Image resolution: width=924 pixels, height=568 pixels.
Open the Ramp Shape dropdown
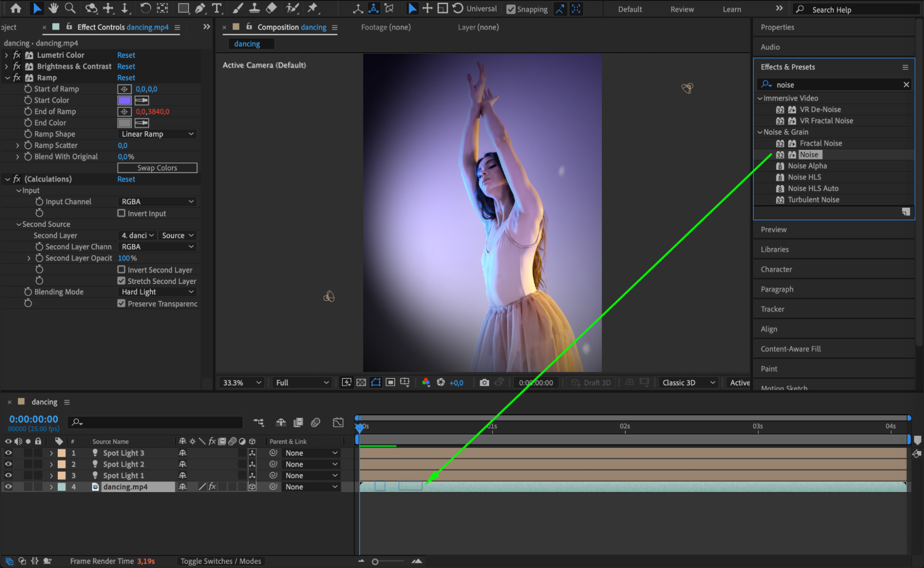[x=157, y=134]
